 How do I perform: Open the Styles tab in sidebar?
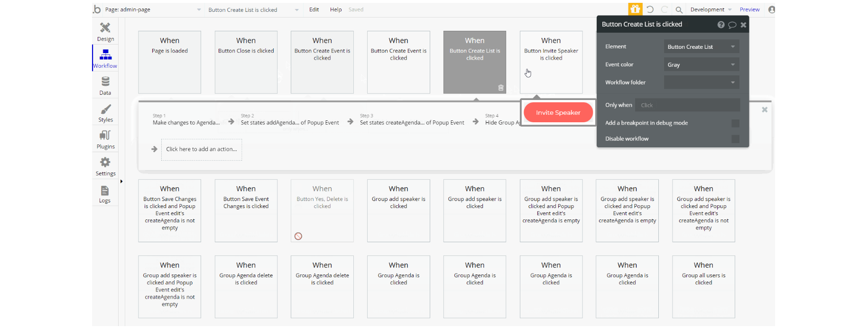[x=105, y=113]
